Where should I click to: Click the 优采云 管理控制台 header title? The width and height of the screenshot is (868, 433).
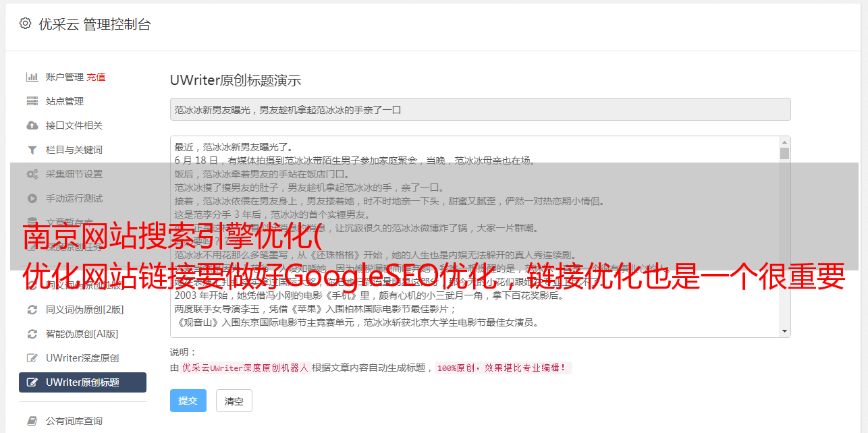coord(95,24)
